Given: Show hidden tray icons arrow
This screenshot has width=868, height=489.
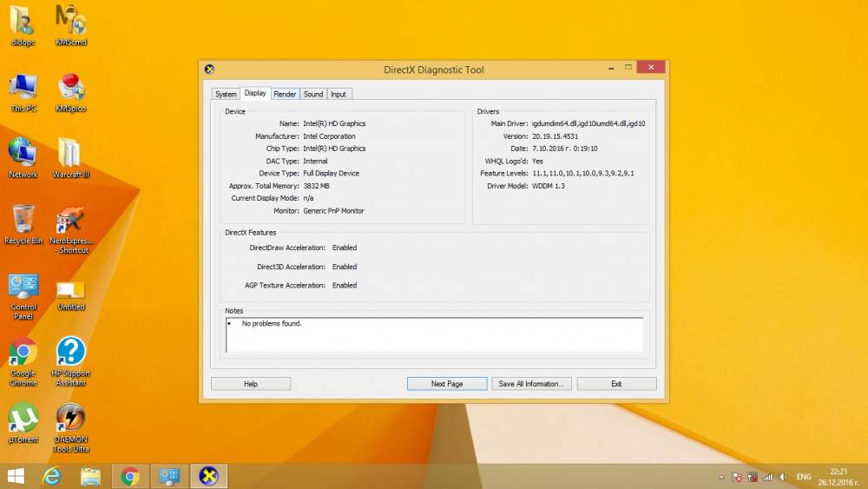Looking at the screenshot, I should tap(721, 477).
